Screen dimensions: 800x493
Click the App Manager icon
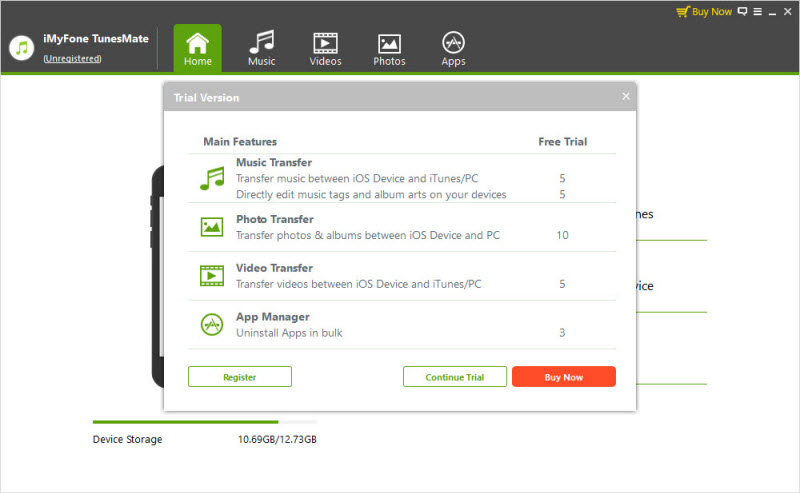click(212, 325)
